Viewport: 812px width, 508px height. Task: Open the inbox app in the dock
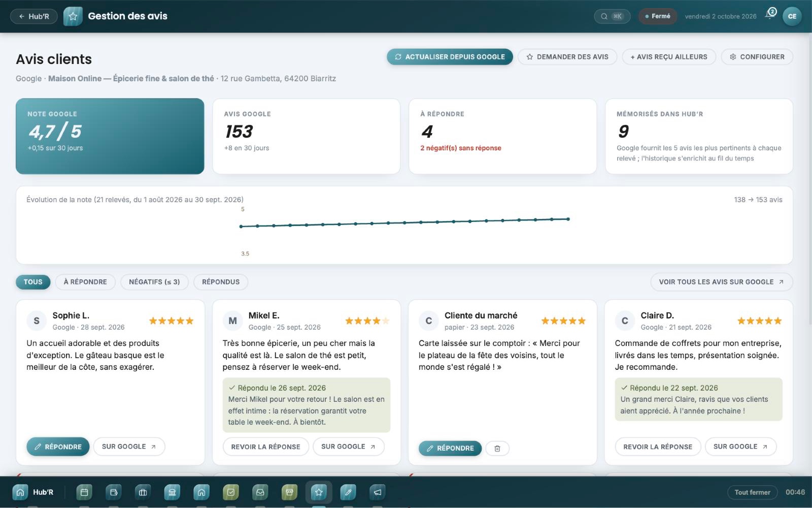pos(260,492)
